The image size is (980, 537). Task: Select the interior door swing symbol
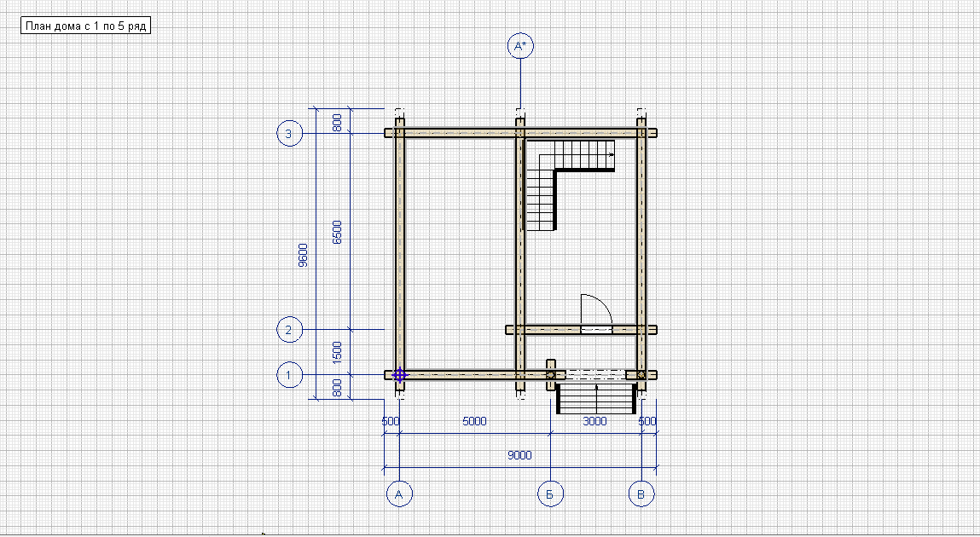coord(594,310)
